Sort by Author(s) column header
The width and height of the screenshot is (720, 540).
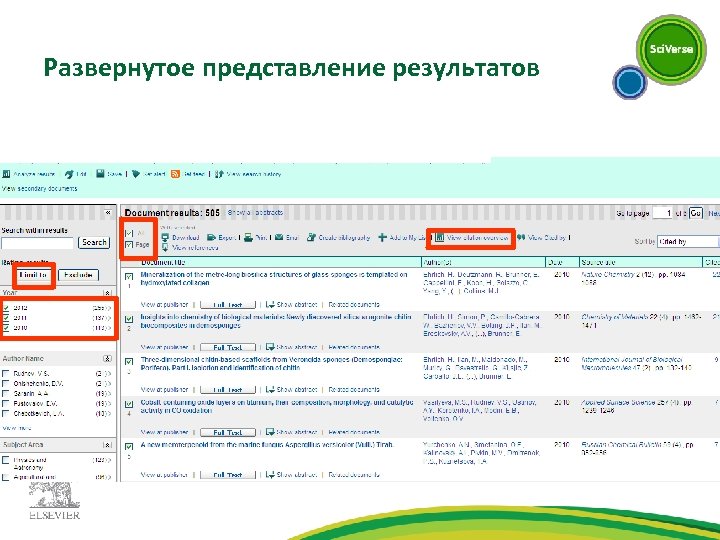[x=438, y=262]
